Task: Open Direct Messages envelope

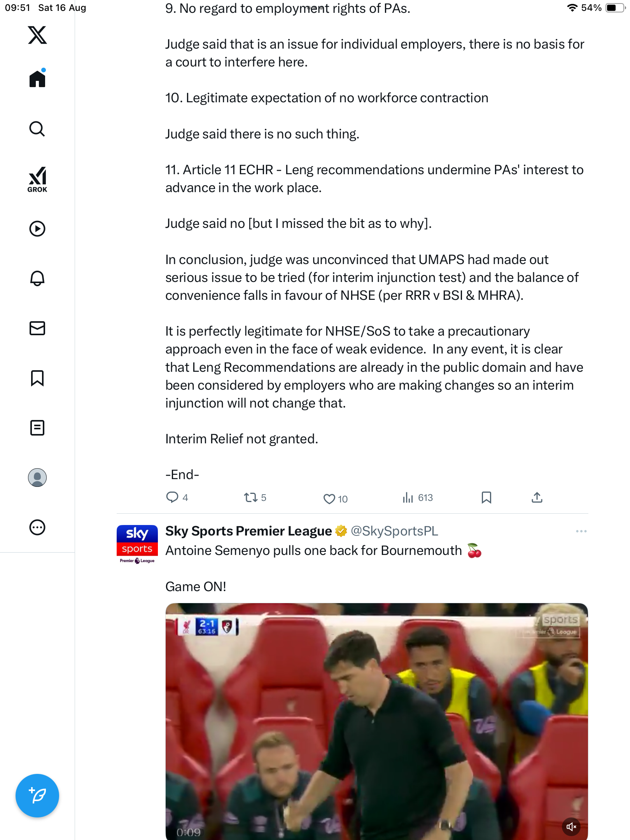Action: point(37,328)
